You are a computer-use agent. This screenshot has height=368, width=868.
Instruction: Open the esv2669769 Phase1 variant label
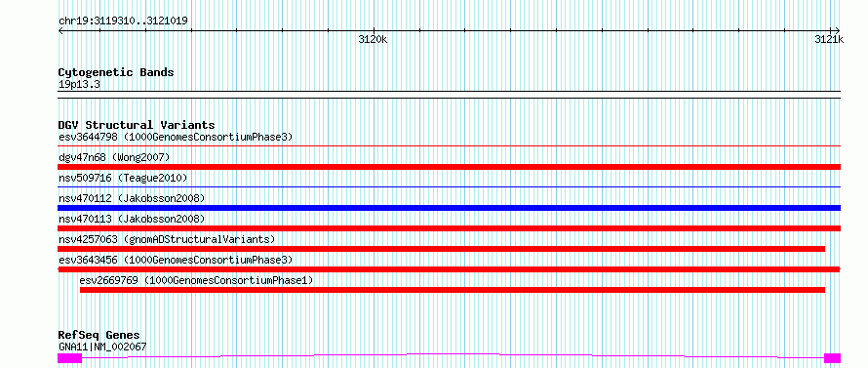click(x=196, y=280)
